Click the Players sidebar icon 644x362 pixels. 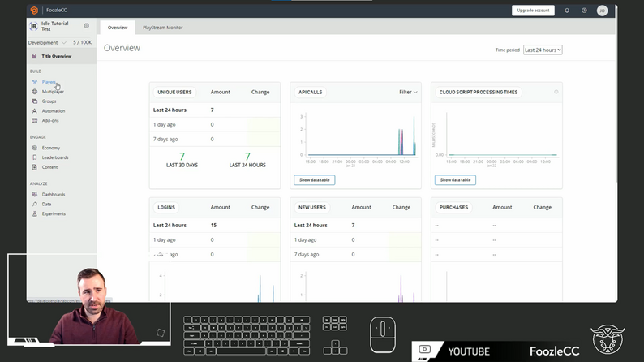pos(35,82)
